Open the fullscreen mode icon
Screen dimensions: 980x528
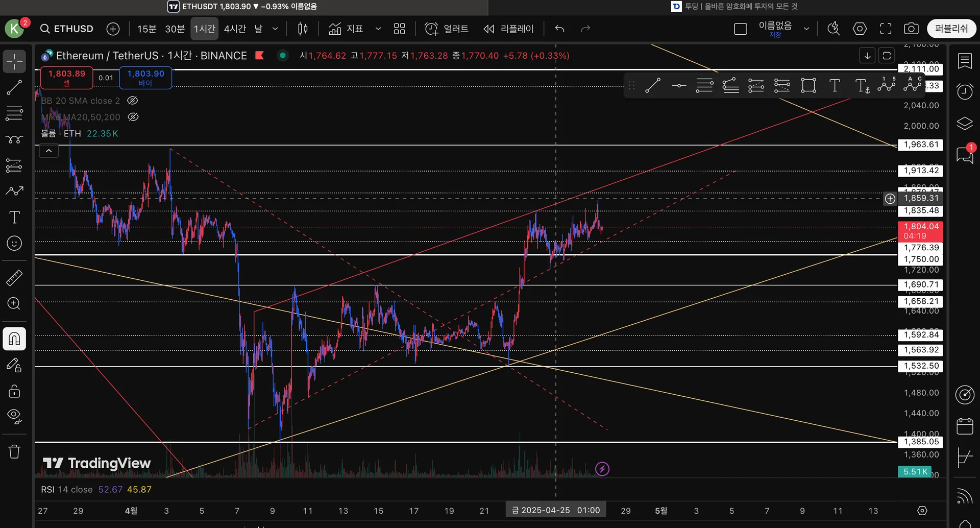coord(886,29)
